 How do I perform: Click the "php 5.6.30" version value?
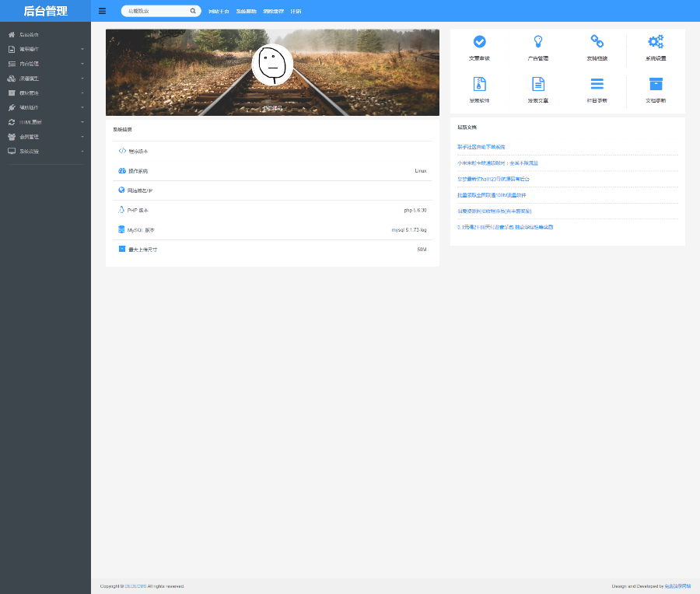click(415, 210)
